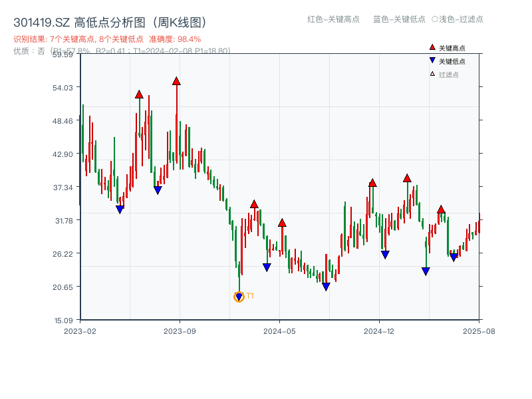This screenshot has height=399, width=532.
Task: Click the blue low marker at the ¥20.65 bottom
Action: 326,285
